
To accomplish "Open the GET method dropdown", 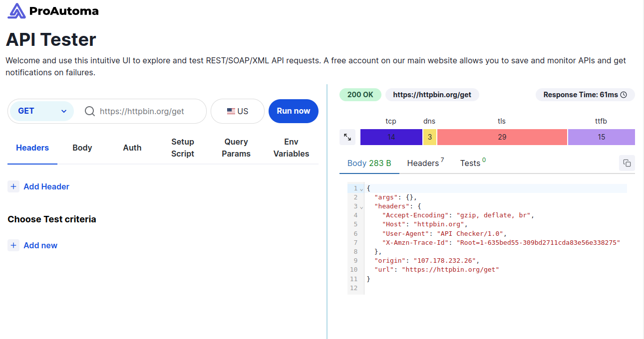I will (40, 111).
